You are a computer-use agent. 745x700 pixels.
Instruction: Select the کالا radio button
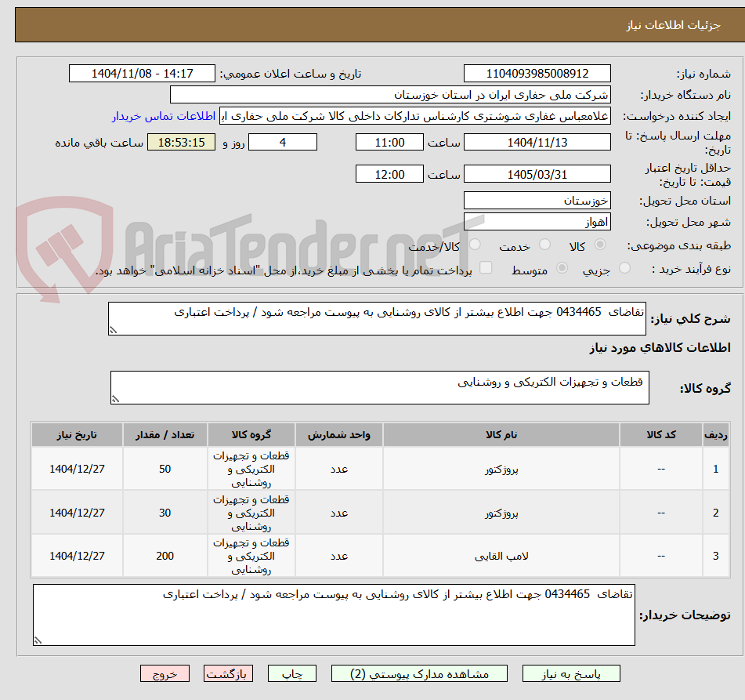[601, 245]
